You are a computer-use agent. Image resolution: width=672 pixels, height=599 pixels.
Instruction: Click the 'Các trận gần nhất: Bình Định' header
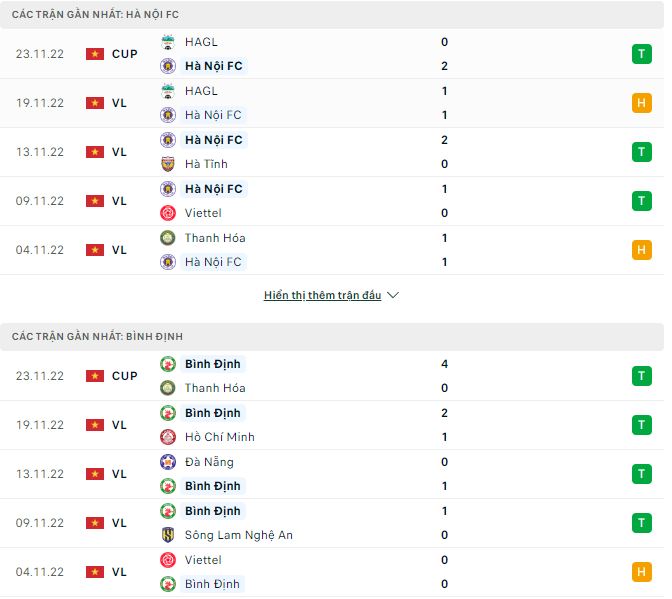point(97,337)
